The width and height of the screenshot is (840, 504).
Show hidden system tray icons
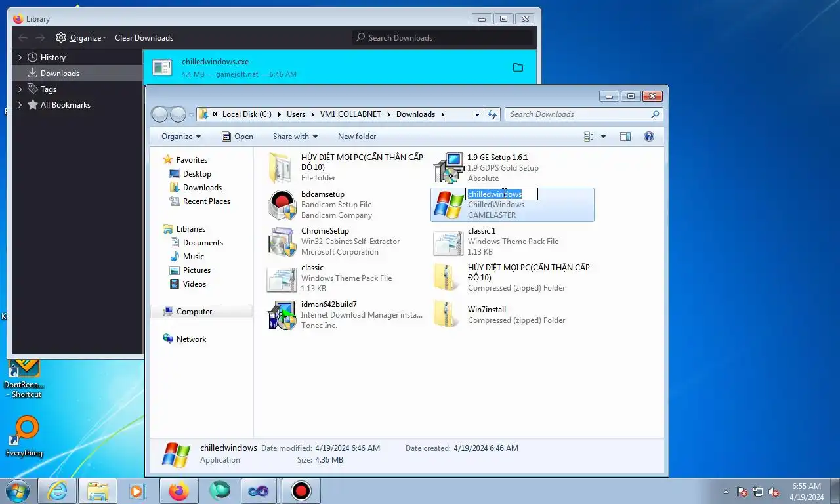726,492
